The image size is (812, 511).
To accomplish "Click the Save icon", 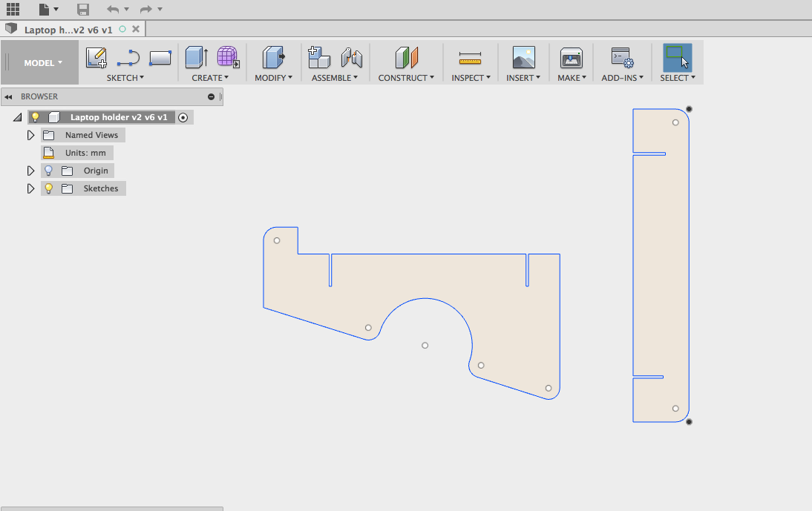I will (x=83, y=9).
